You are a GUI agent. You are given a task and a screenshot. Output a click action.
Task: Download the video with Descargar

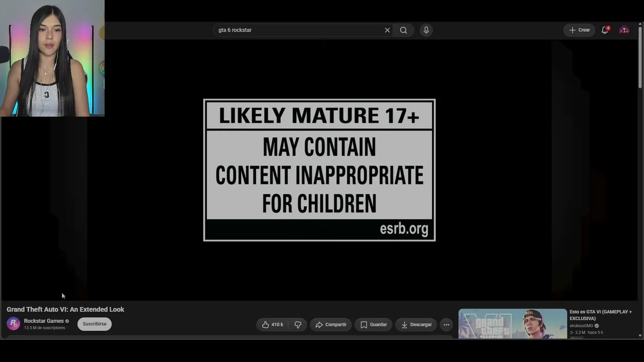coord(416,325)
